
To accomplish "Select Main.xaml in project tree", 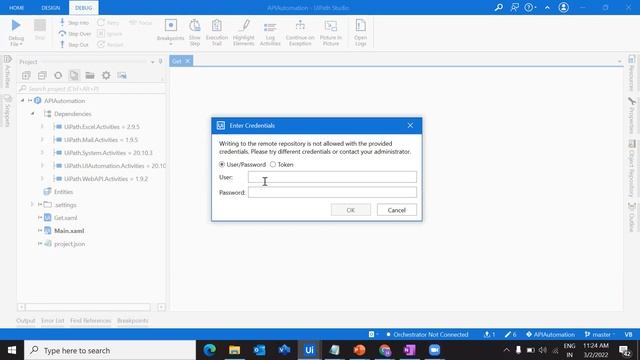I will pyautogui.click(x=69, y=231).
